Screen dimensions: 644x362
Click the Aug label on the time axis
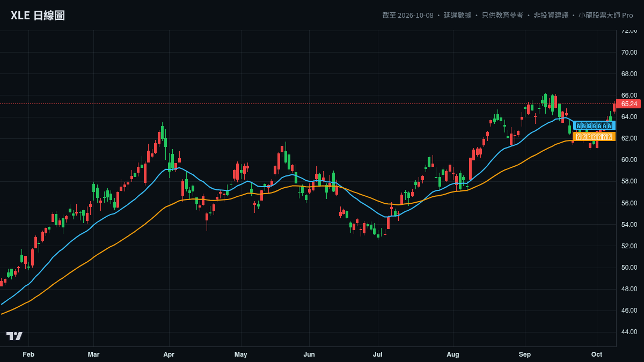coord(453,354)
